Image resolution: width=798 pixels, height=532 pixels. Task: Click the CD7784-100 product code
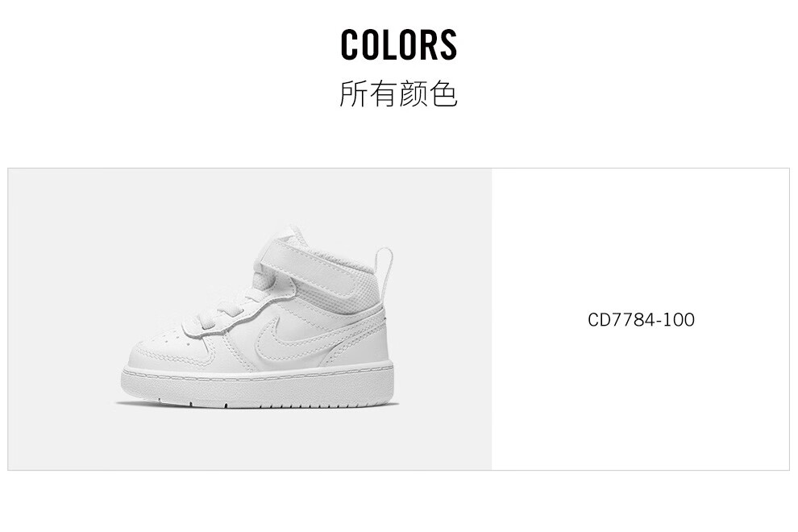[641, 320]
